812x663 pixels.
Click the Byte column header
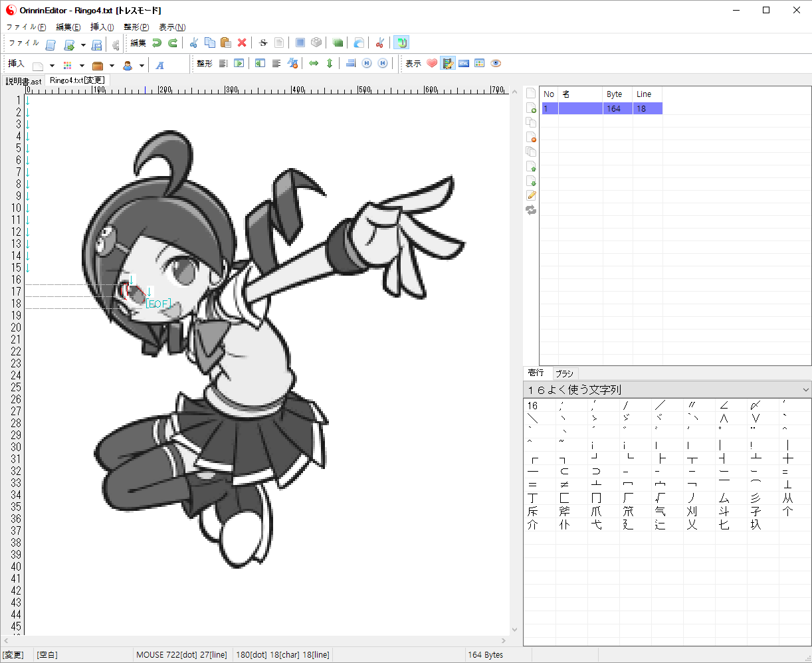(615, 94)
